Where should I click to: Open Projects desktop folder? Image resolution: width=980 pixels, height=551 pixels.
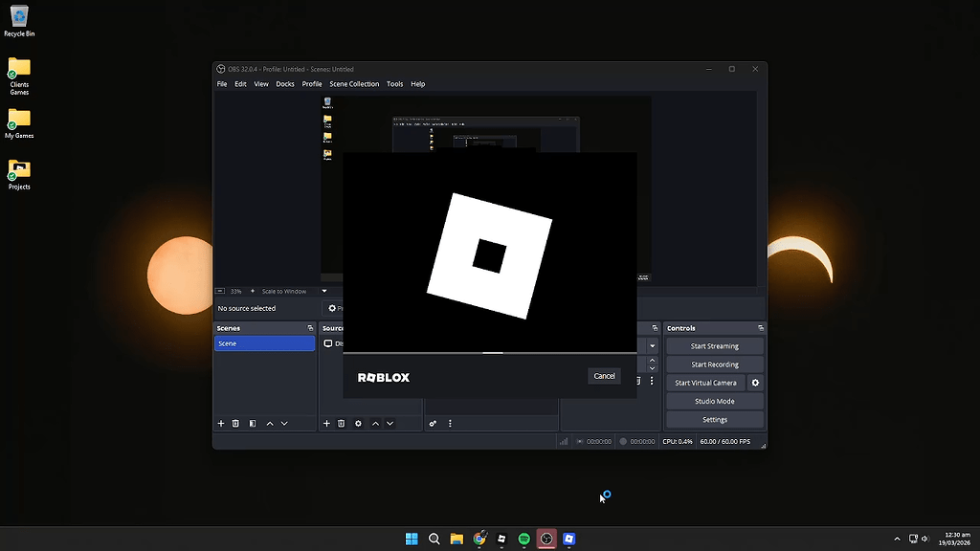coord(19,175)
